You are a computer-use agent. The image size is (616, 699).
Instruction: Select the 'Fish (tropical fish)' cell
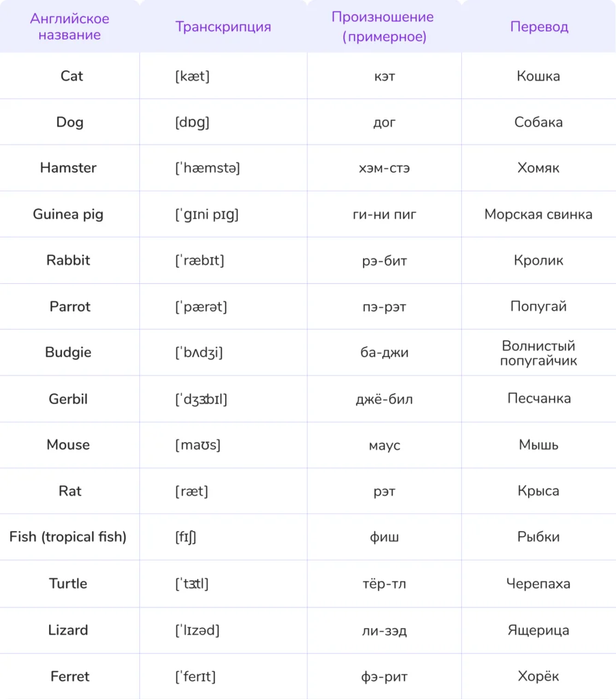pos(68,537)
